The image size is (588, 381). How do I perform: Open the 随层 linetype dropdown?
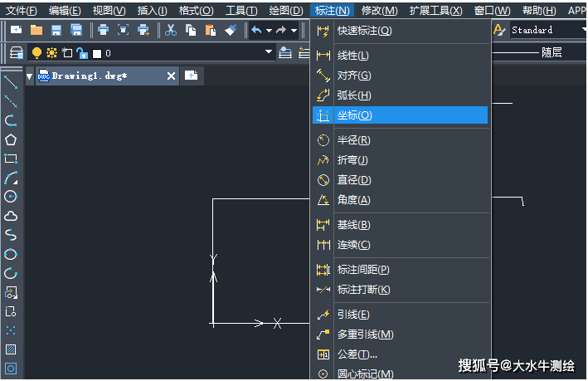tap(538, 52)
